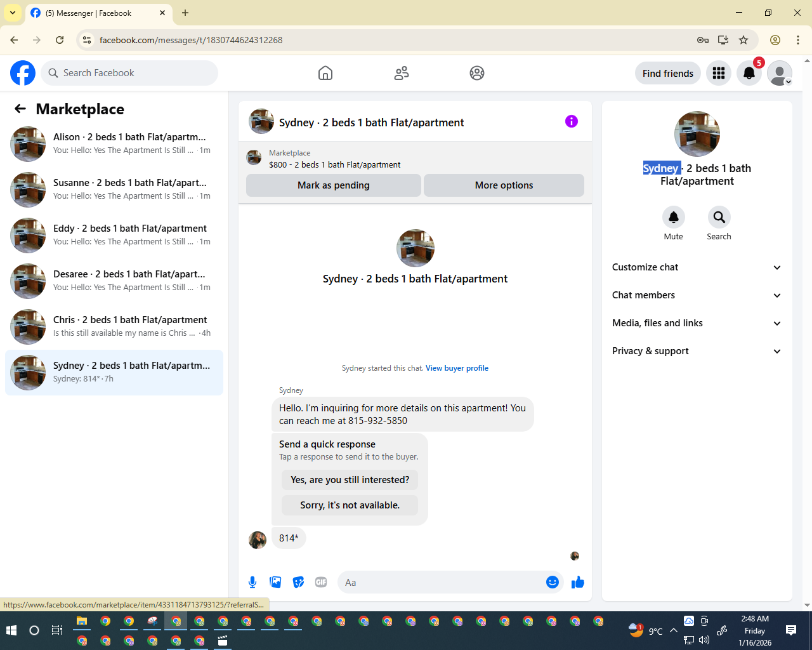812x650 pixels.
Task: Send 'Yes, are you still interested?' reply
Action: [x=350, y=480]
